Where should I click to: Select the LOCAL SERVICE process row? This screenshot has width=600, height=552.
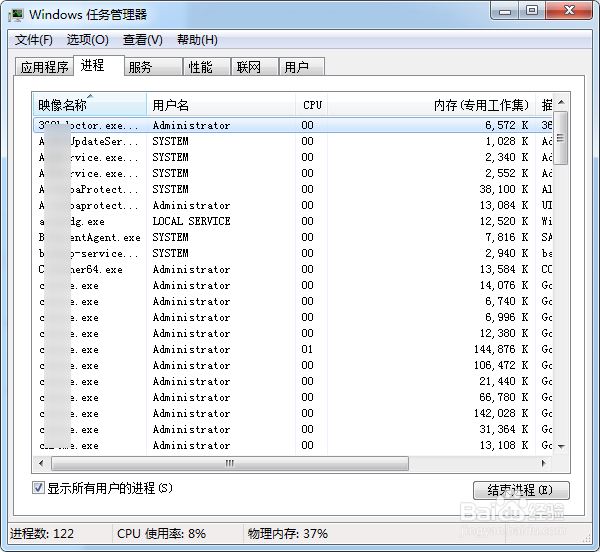[x=293, y=221]
